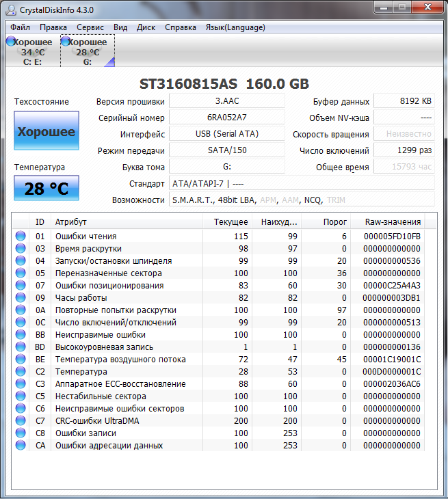
Task: Click the total hours field 15793 час
Action: [x=404, y=166]
